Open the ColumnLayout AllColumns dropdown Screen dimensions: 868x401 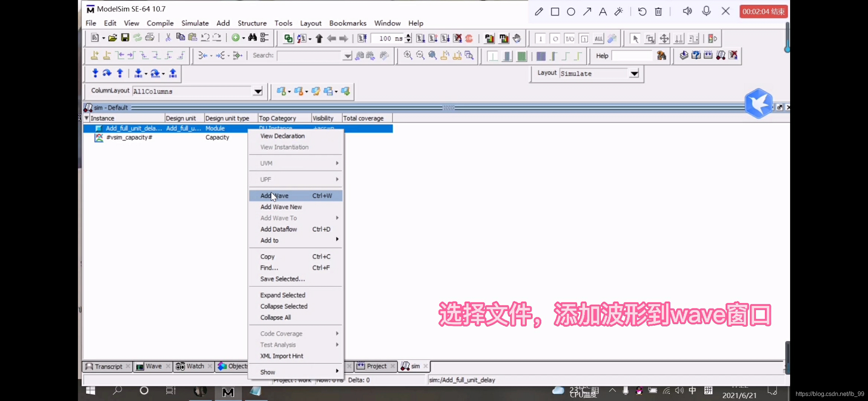click(258, 91)
